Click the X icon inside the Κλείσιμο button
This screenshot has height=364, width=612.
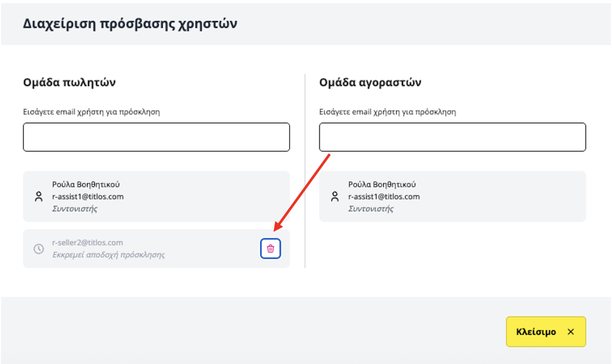coord(570,331)
